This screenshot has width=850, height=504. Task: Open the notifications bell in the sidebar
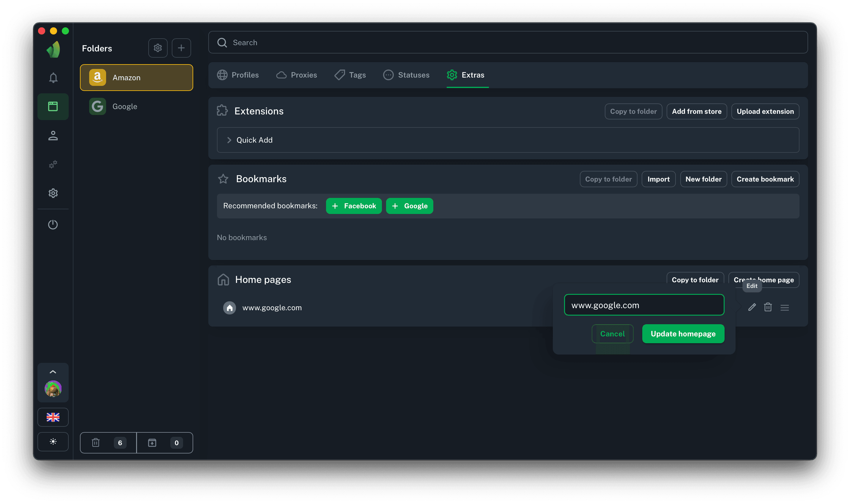click(53, 78)
